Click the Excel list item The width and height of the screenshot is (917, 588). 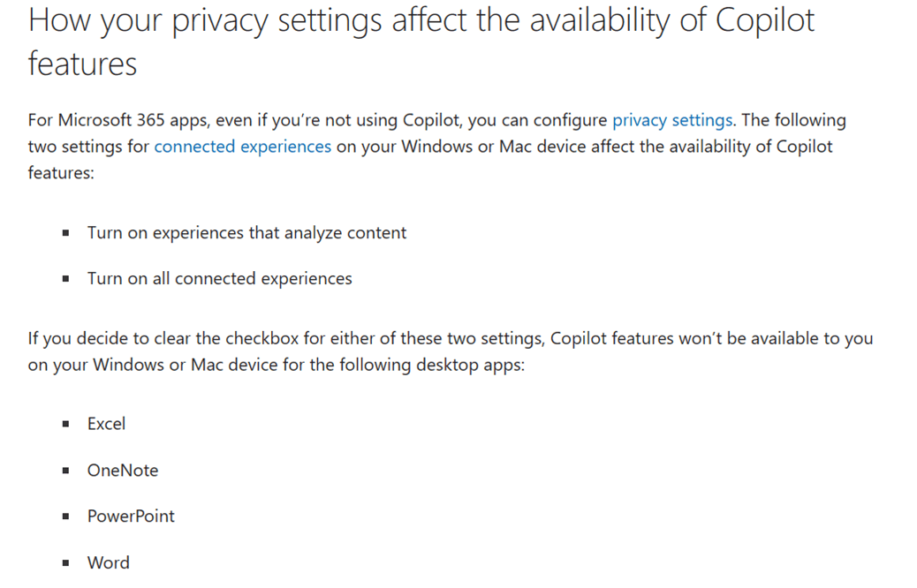106,424
